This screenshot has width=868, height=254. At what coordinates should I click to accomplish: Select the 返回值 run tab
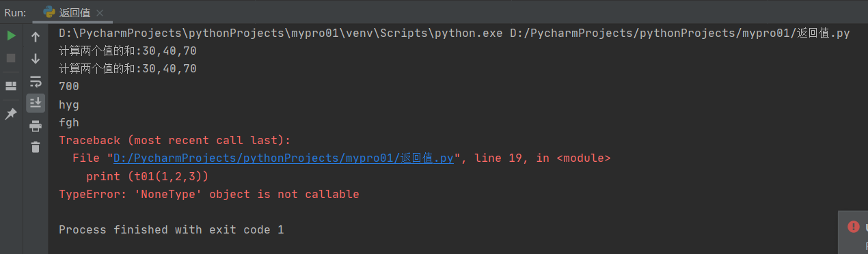(67, 12)
